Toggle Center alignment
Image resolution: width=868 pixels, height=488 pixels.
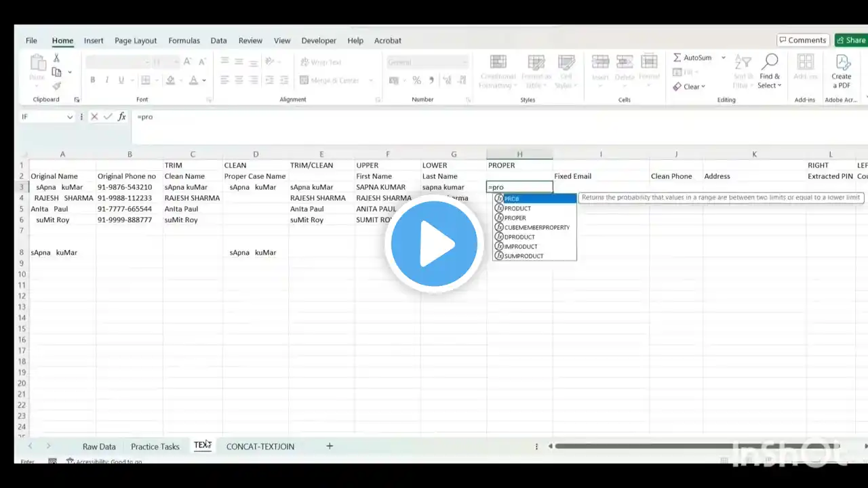[x=239, y=80]
